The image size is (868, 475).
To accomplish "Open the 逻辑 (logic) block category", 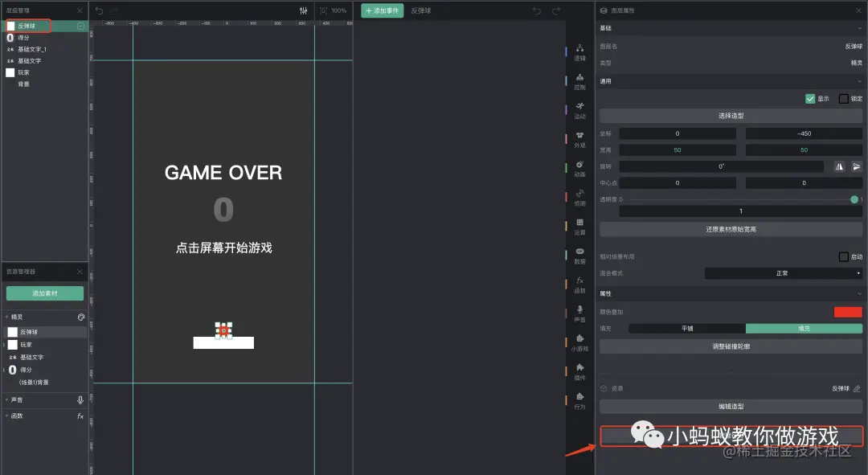I will pos(579,52).
